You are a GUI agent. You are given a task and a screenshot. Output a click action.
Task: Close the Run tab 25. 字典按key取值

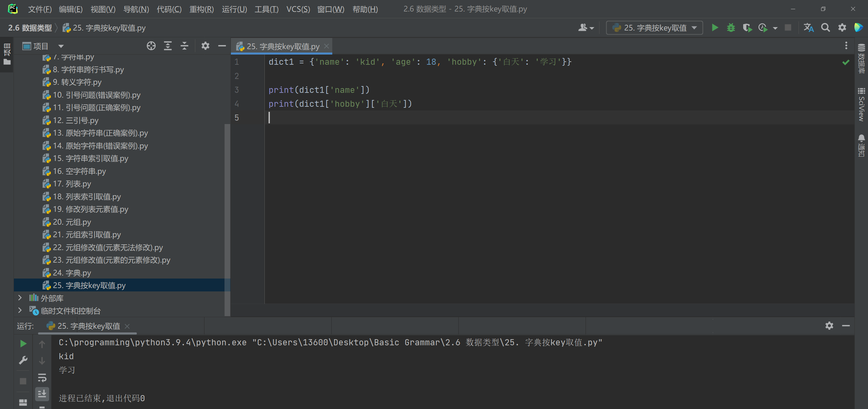coord(127,326)
